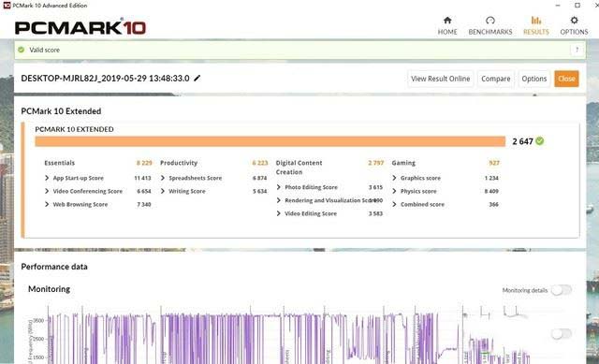The image size is (599, 364).
Task: Open Benchmarks gauge icon
Action: (490, 21)
